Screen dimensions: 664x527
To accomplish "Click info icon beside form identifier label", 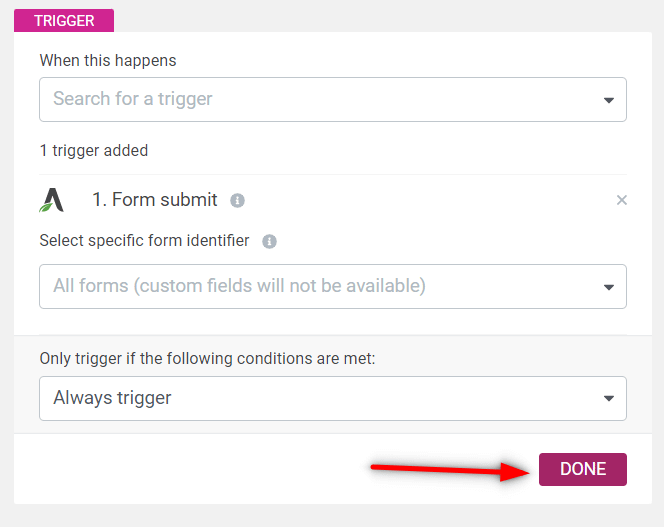I will point(269,241).
